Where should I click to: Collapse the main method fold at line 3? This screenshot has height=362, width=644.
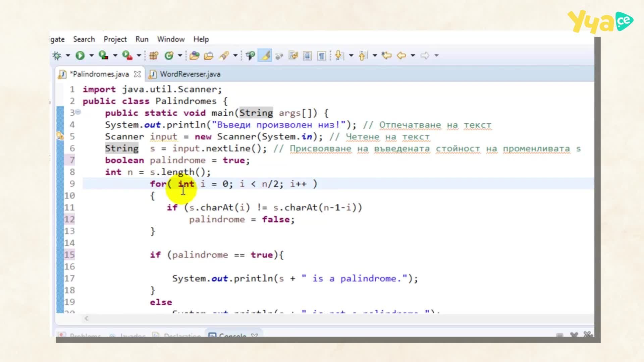(x=78, y=112)
